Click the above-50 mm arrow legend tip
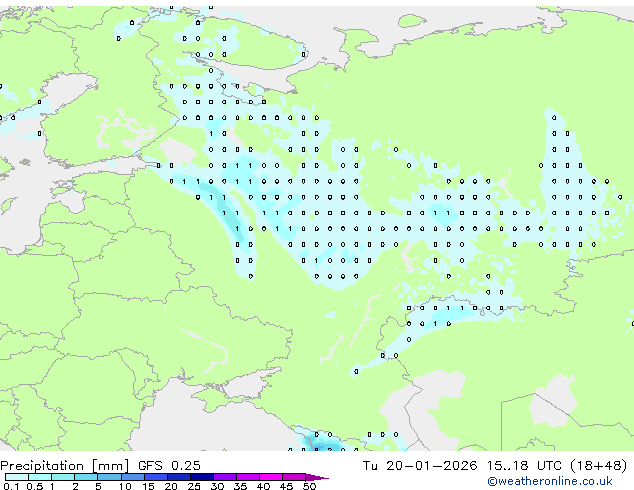The height and width of the screenshot is (490, 634). [x=317, y=477]
